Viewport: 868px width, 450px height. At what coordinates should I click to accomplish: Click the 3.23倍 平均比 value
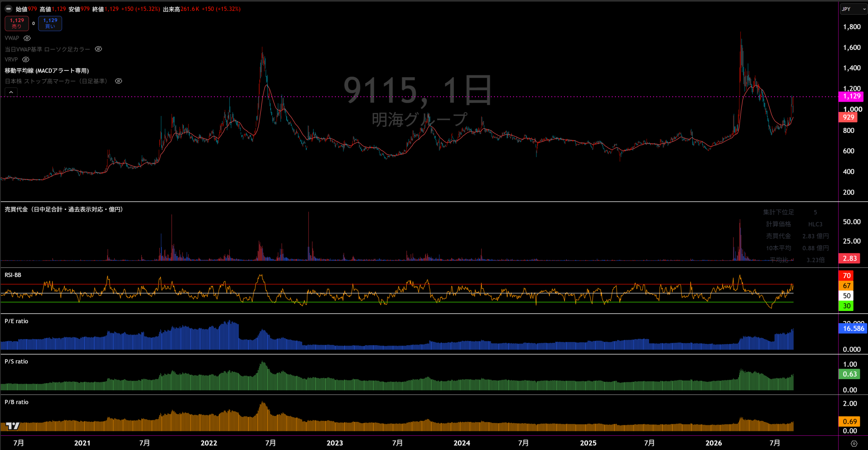[x=815, y=260]
